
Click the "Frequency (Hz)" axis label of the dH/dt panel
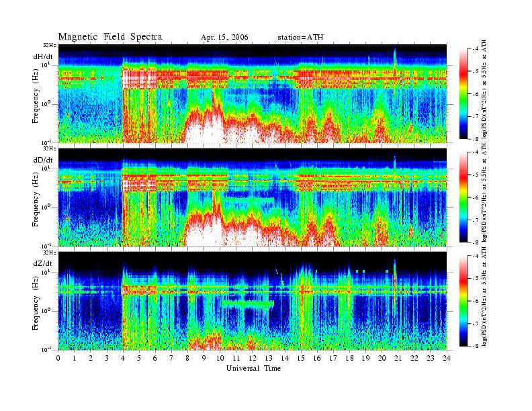36,96
